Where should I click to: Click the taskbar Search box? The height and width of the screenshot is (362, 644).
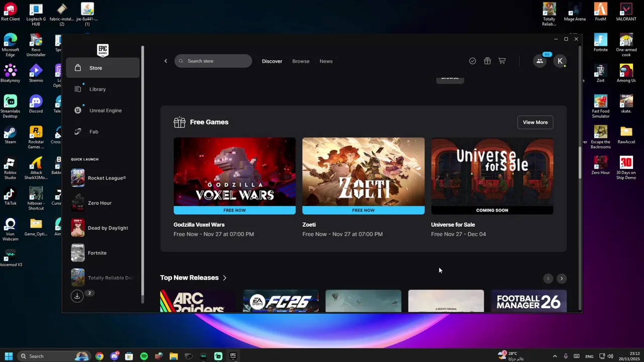point(54,356)
